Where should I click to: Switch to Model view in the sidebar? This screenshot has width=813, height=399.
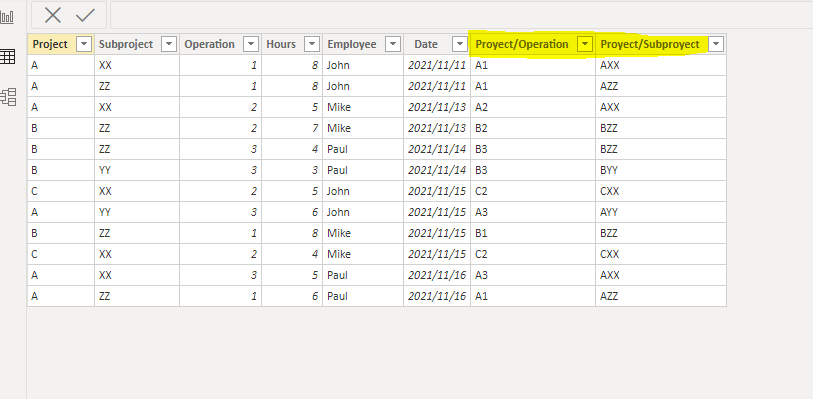tap(8, 97)
